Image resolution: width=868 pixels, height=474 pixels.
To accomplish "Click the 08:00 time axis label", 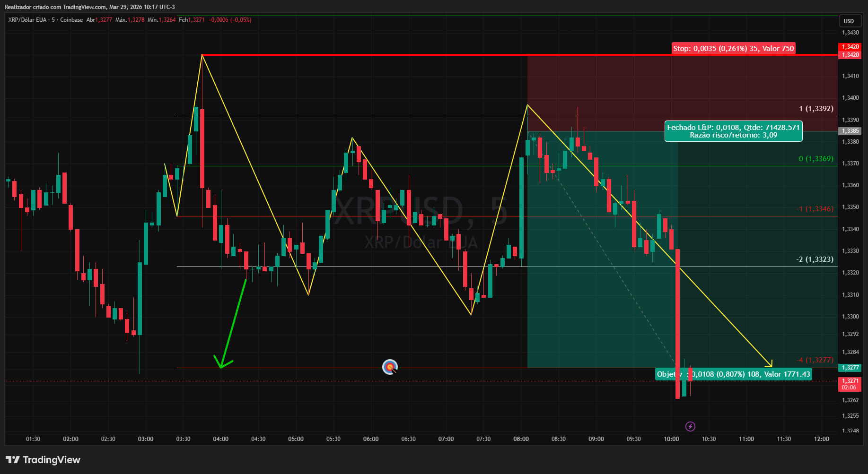I will click(x=521, y=439).
